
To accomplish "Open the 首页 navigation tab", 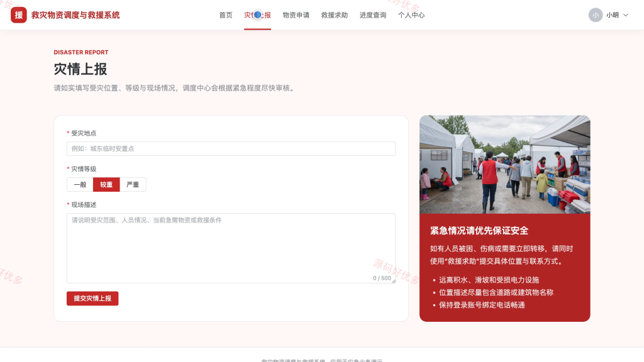I will click(226, 15).
